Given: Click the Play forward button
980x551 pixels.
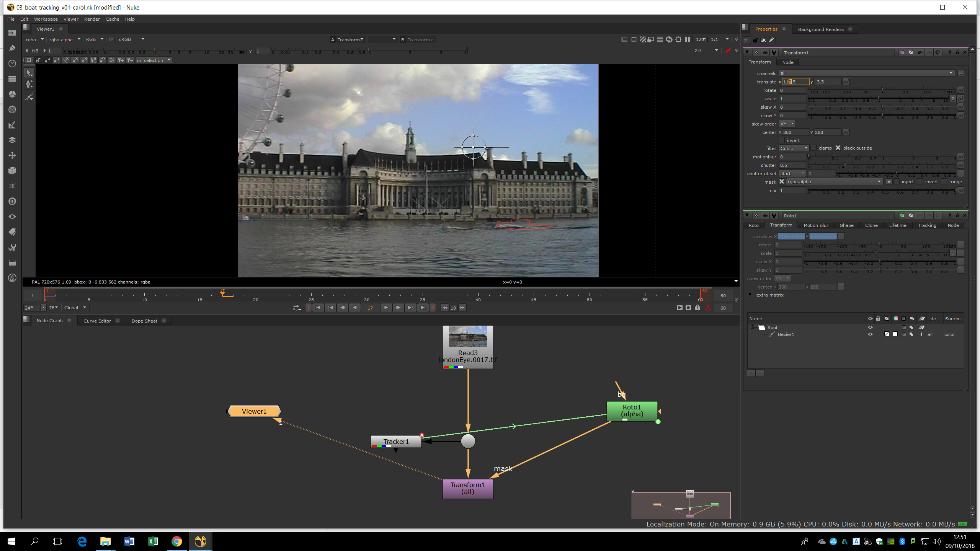Looking at the screenshot, I should [x=386, y=308].
